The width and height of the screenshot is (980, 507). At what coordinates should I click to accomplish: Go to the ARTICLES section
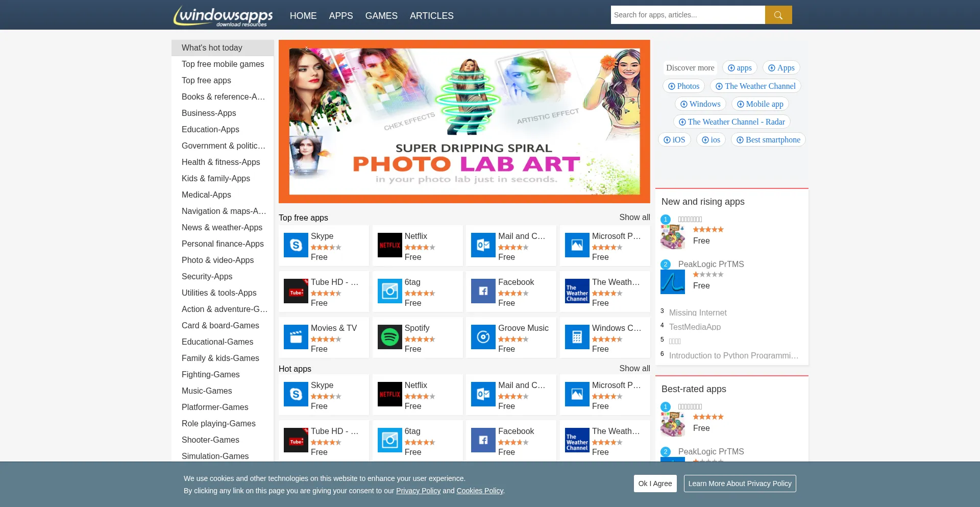click(x=431, y=16)
